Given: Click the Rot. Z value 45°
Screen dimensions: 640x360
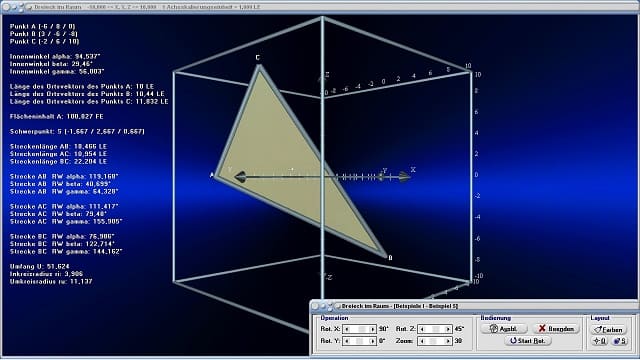Looking at the screenshot, I should click(x=459, y=329).
